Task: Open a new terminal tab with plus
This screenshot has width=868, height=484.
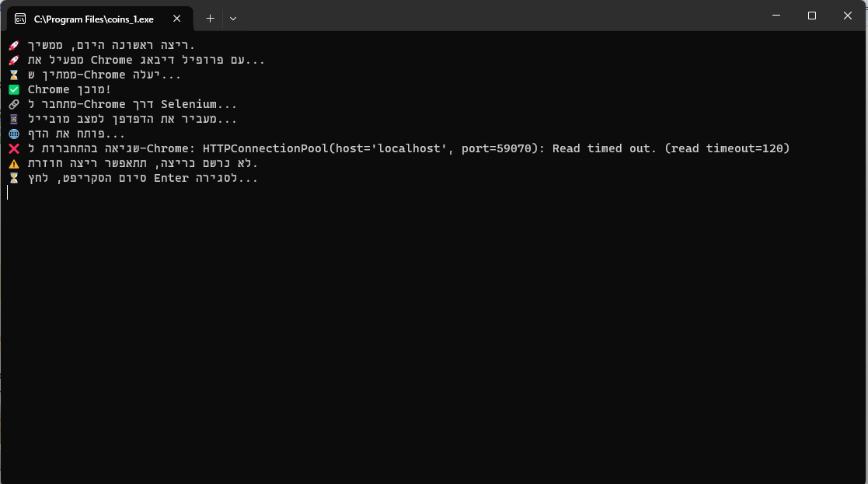Action: (210, 18)
